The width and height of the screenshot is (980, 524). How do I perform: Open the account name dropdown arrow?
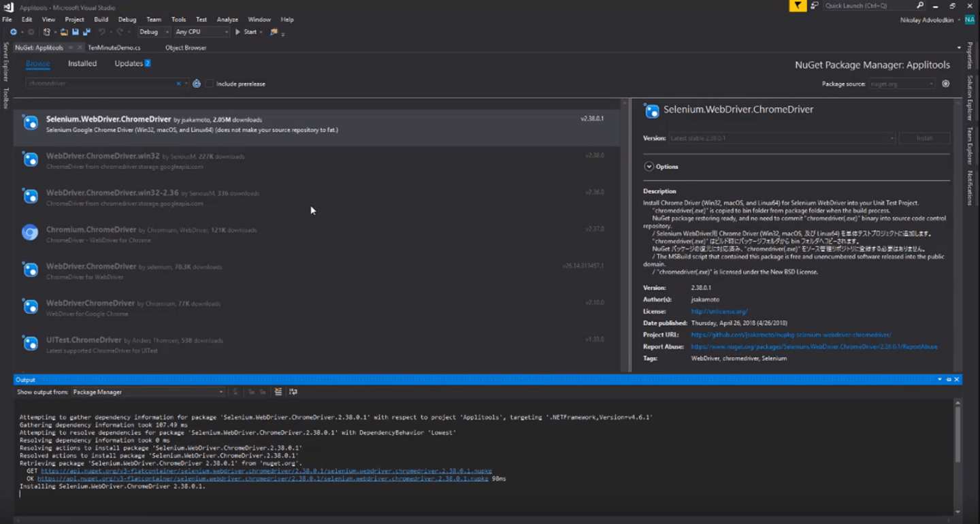coord(959,20)
